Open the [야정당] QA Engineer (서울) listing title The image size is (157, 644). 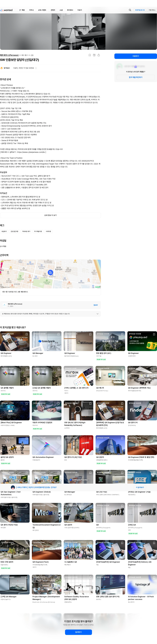coord(139,492)
